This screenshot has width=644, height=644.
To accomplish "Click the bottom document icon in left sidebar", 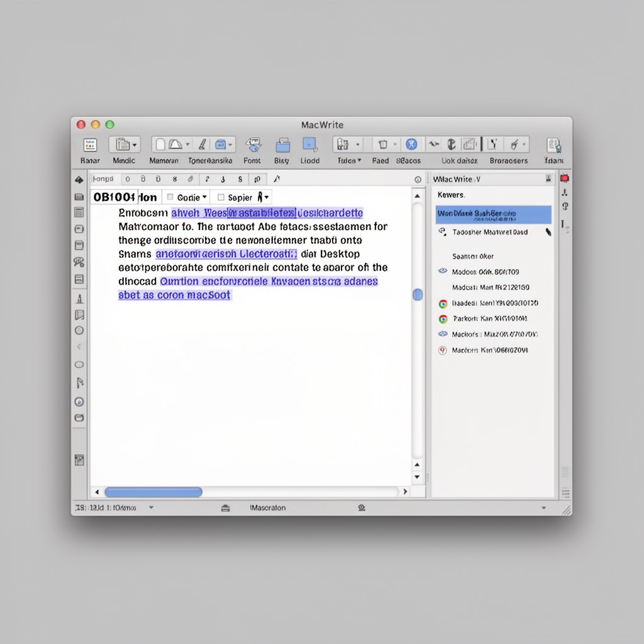I will (x=79, y=460).
